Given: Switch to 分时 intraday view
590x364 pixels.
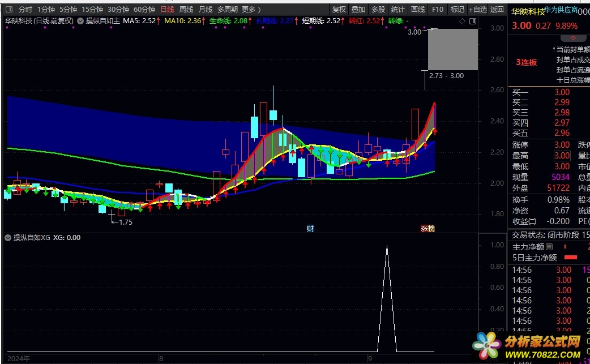Looking at the screenshot, I should [x=25, y=10].
